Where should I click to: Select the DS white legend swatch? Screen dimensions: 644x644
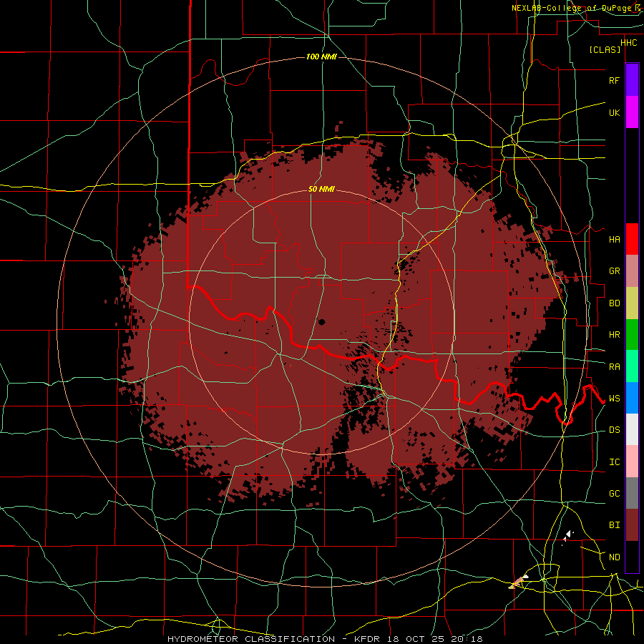coord(632,429)
